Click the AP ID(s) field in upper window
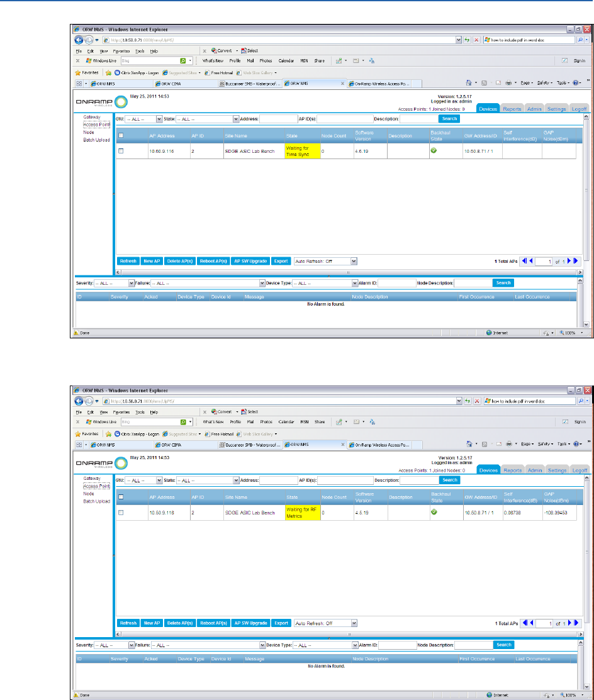 coord(345,119)
